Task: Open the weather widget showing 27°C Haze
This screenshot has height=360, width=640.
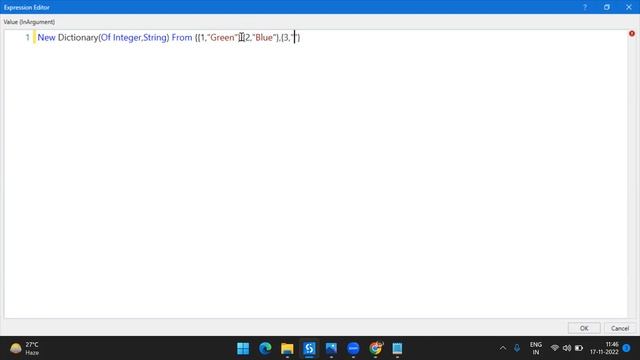Action: (24, 349)
